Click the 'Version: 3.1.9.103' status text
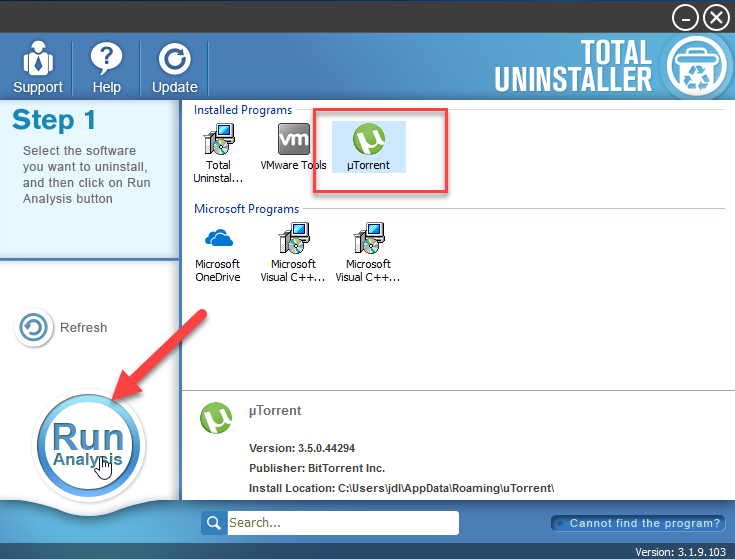This screenshot has height=559, width=735. tap(680, 552)
